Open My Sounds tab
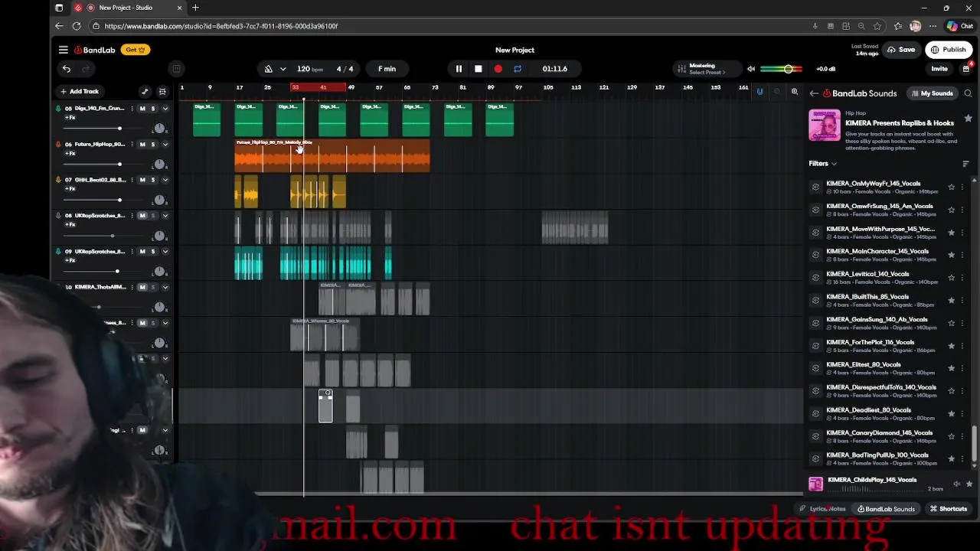Viewport: 980px width, 551px height. (933, 93)
